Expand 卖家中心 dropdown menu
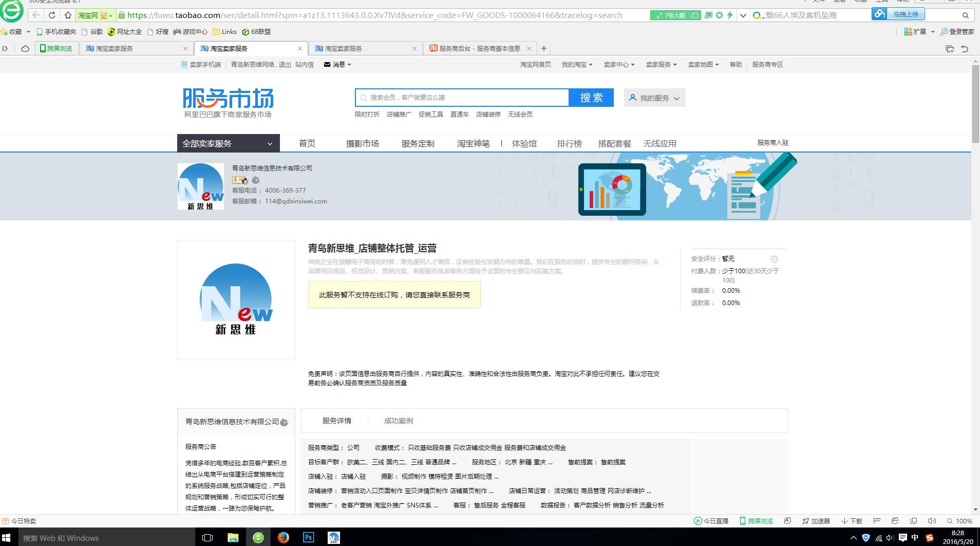 (x=619, y=64)
